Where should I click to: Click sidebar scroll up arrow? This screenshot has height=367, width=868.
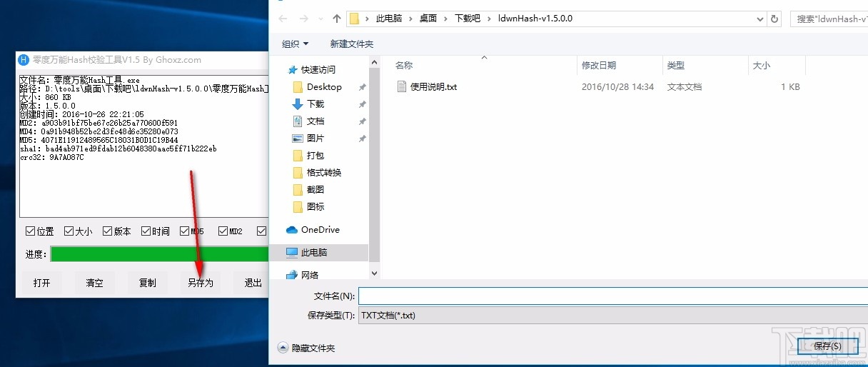click(375, 64)
